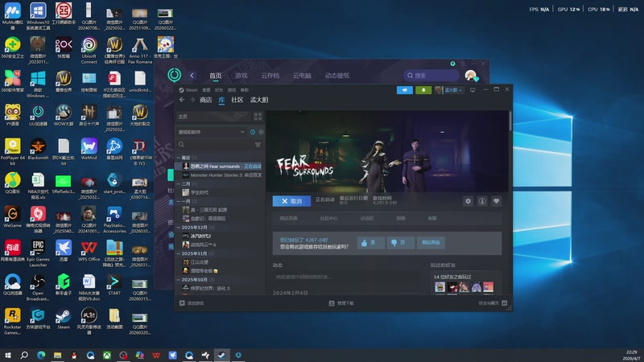
Task: Open Ubisoft Connect desktop shortcut
Action: [89, 51]
